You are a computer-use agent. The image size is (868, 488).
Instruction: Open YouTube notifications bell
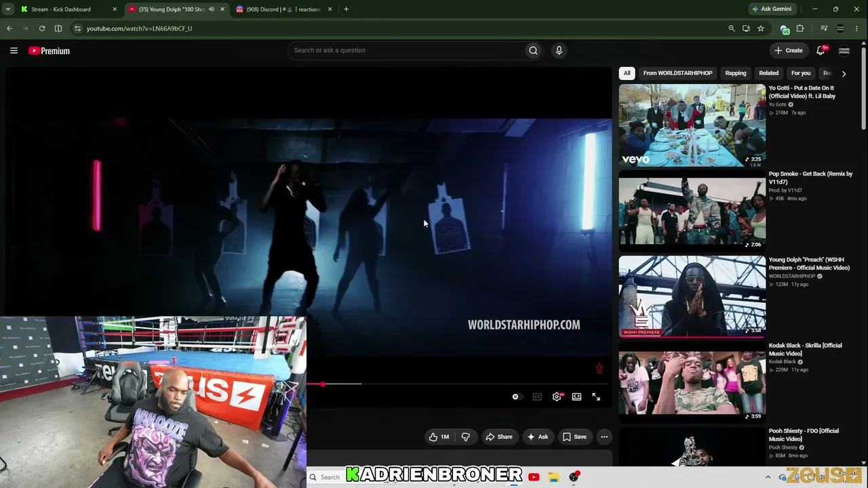(x=821, y=50)
